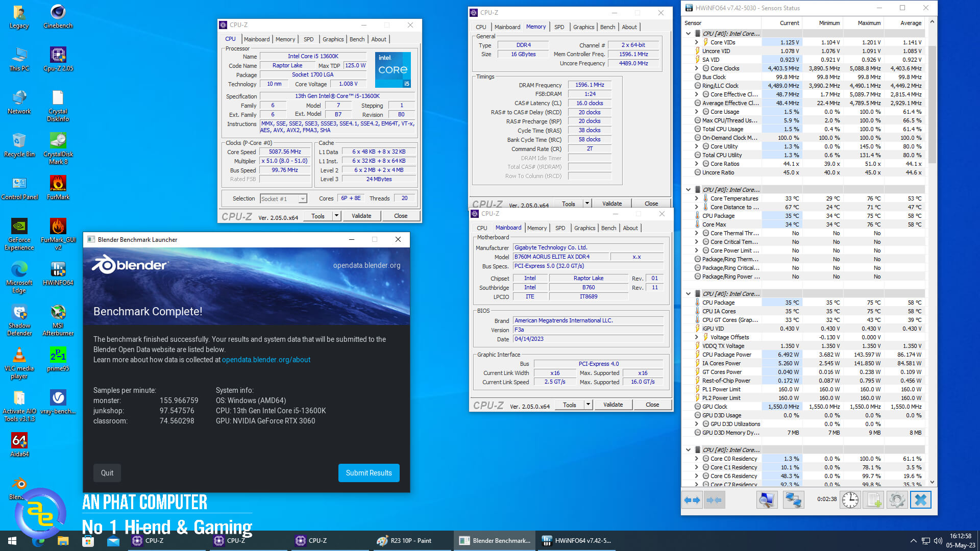Viewport: 980px width, 551px height.
Task: Open HWiNFO settings via the gear icon
Action: click(x=897, y=499)
